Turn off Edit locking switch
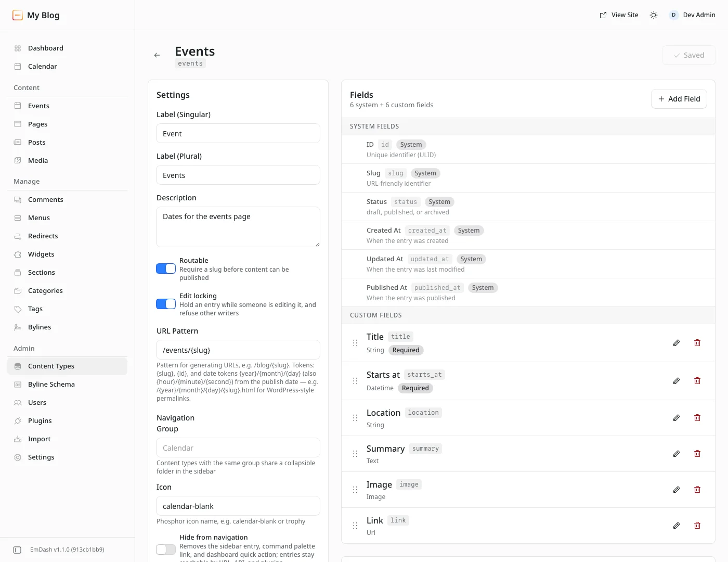The image size is (728, 562). pos(166,304)
